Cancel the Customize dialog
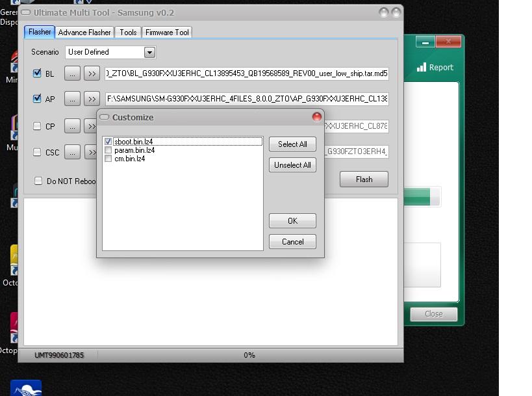Screen dimensions: 532x396 point(292,241)
